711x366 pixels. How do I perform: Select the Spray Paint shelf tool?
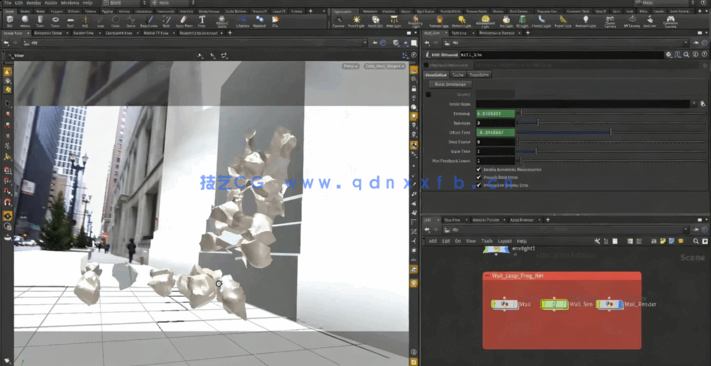[183, 20]
